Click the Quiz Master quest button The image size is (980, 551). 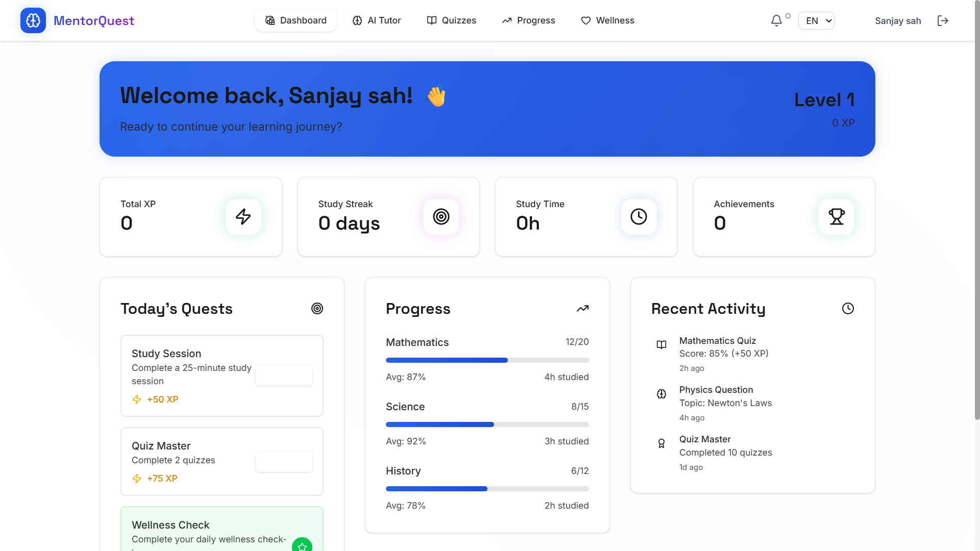284,462
